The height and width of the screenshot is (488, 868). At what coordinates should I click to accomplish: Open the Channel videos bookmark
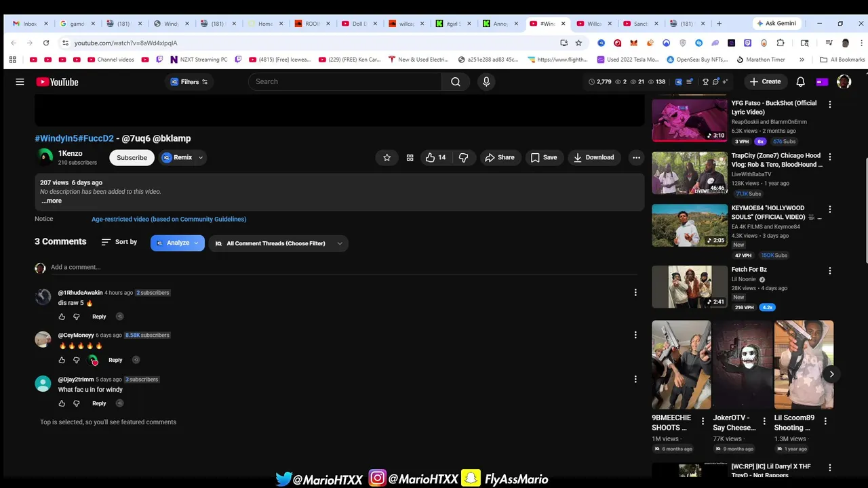(111, 60)
